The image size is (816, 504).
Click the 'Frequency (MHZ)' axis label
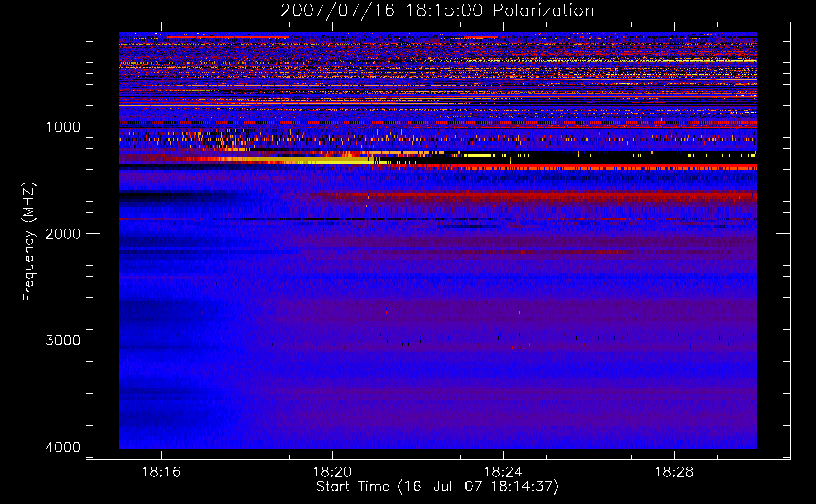click(29, 242)
